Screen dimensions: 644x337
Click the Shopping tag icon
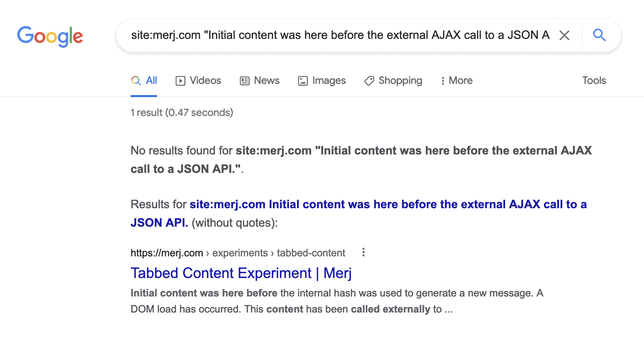tap(369, 81)
